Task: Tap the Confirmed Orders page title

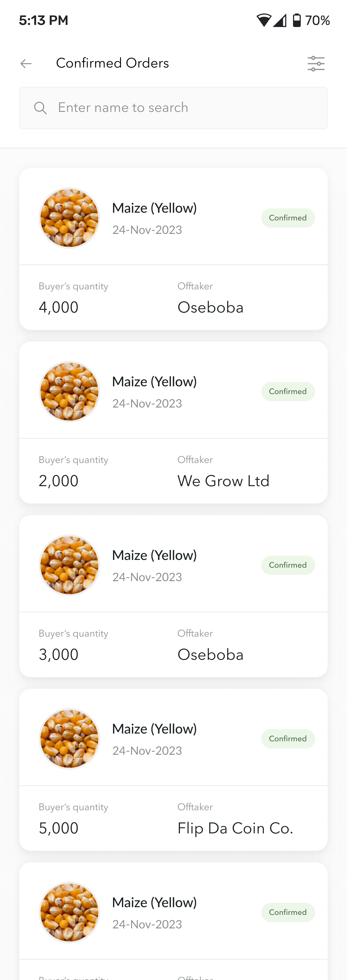Action: pos(113,63)
